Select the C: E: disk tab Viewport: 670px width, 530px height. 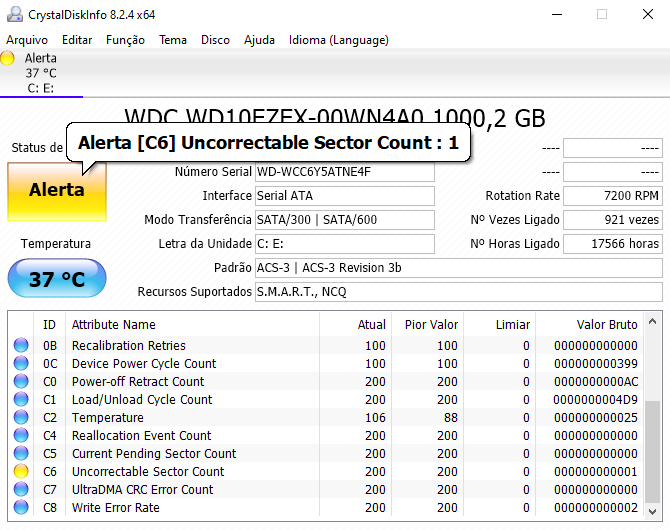[41, 73]
